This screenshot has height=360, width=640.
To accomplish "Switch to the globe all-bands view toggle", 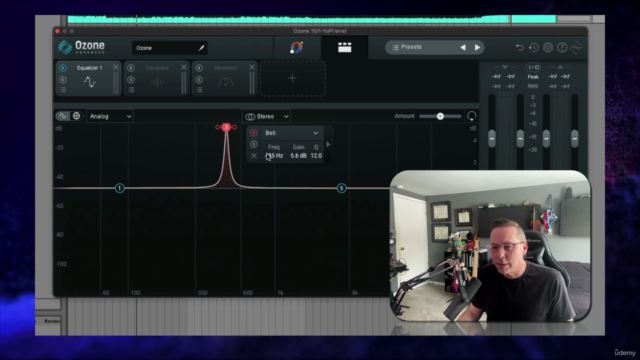I will [76, 116].
